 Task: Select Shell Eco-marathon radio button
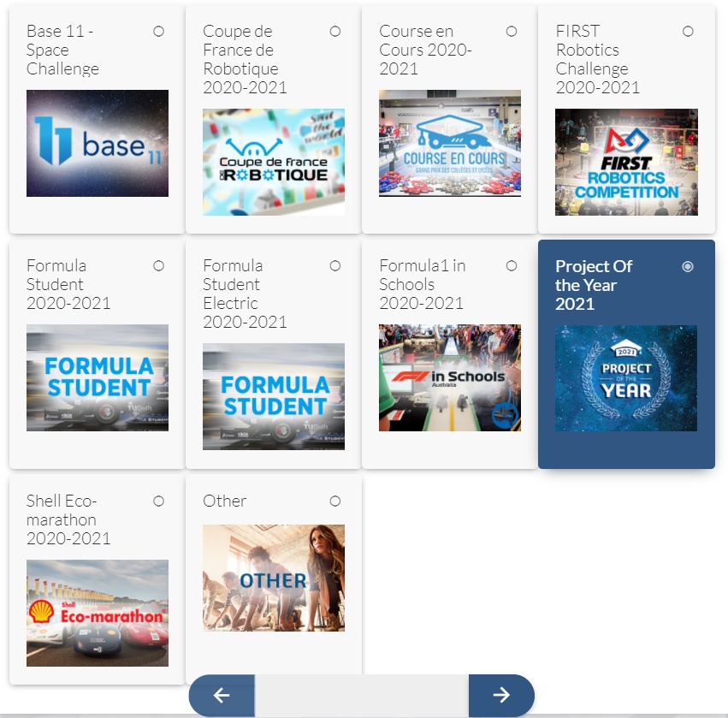coord(159,501)
